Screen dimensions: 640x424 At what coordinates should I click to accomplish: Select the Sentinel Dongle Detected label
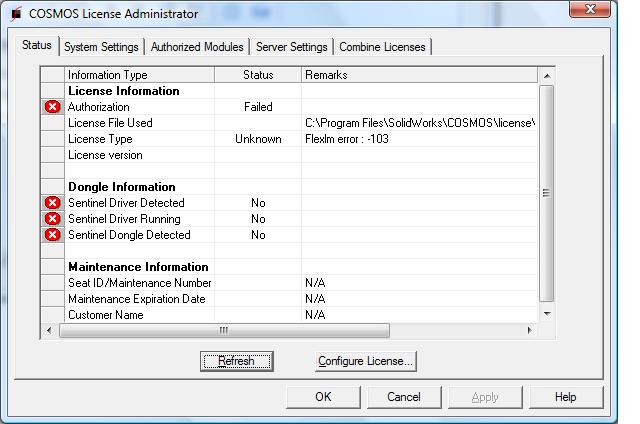click(x=129, y=235)
